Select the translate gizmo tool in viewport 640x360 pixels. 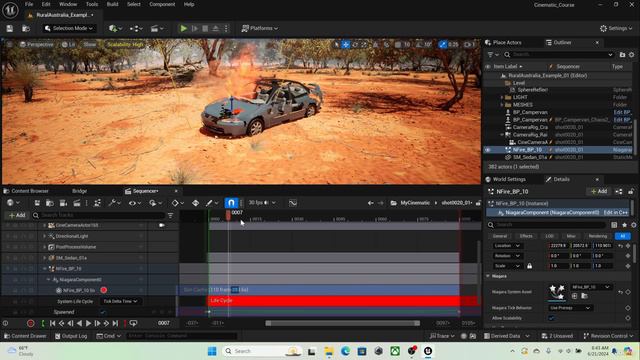tap(346, 44)
